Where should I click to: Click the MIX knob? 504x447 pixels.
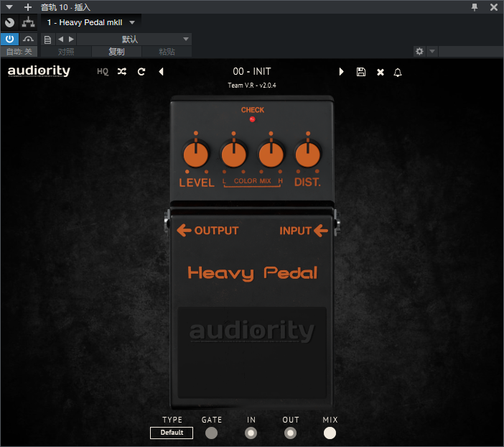(330, 433)
